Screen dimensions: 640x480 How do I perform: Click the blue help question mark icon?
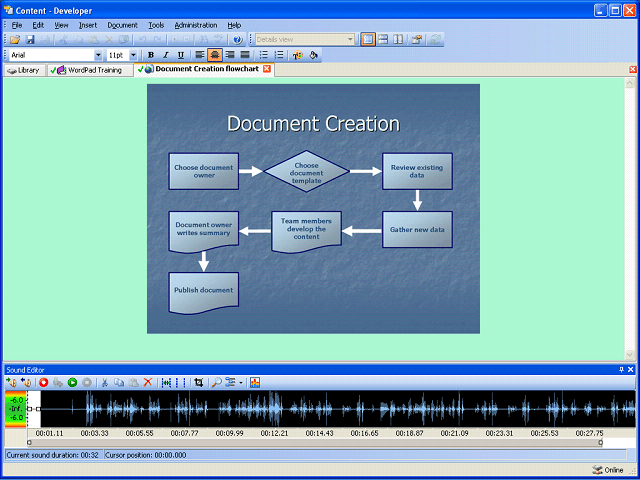(237, 39)
